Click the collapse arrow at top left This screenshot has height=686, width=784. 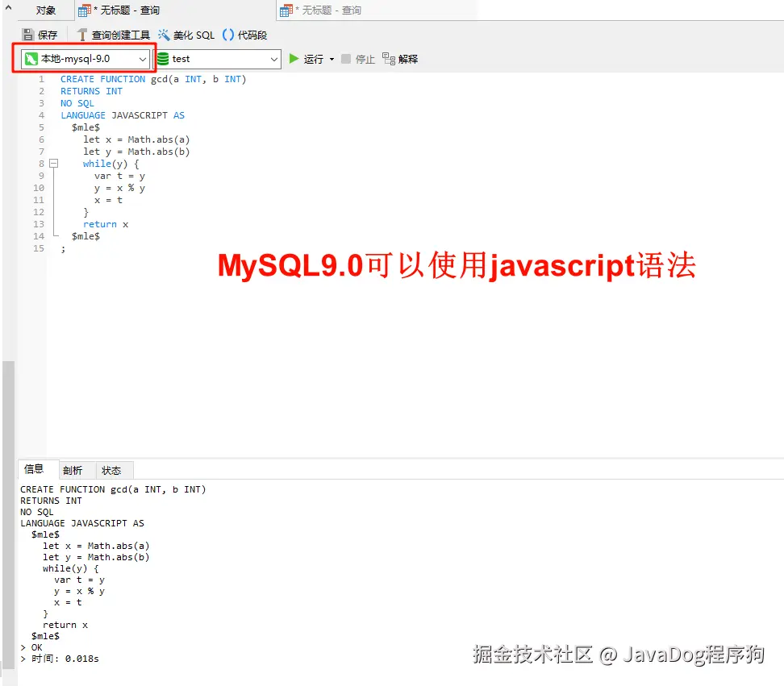pos(8,7)
